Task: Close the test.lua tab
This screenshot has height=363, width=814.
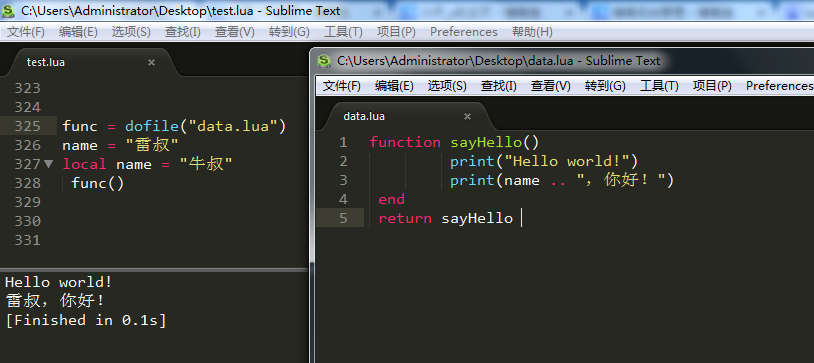Action: tap(151, 62)
